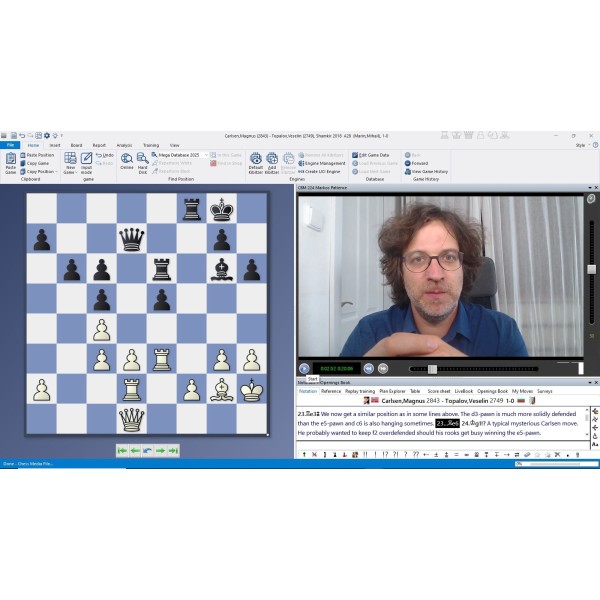Search the position Online
600x600 pixels.
[127, 161]
